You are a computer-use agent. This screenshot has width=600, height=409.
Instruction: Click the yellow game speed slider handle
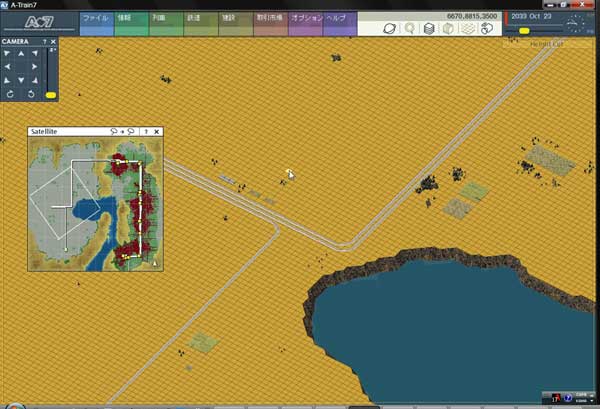point(524,31)
